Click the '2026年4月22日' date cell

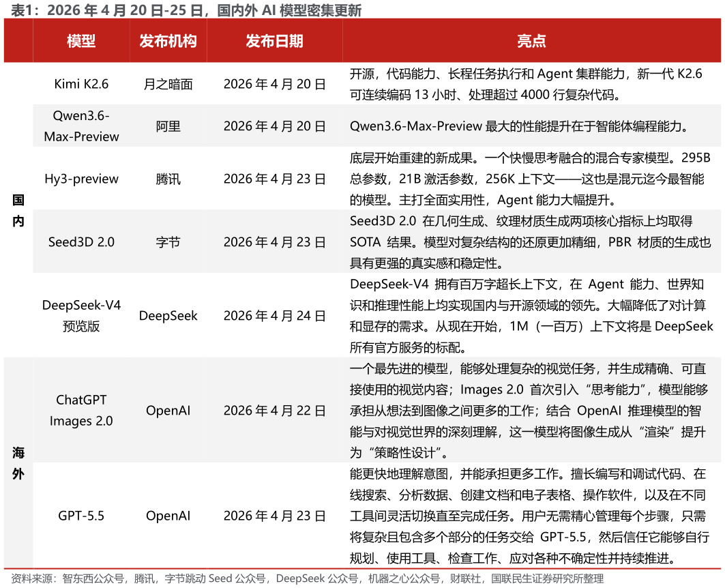coord(274,410)
